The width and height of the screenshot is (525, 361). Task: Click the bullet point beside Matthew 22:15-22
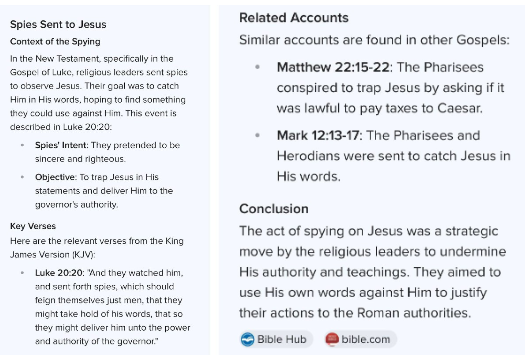pos(257,67)
